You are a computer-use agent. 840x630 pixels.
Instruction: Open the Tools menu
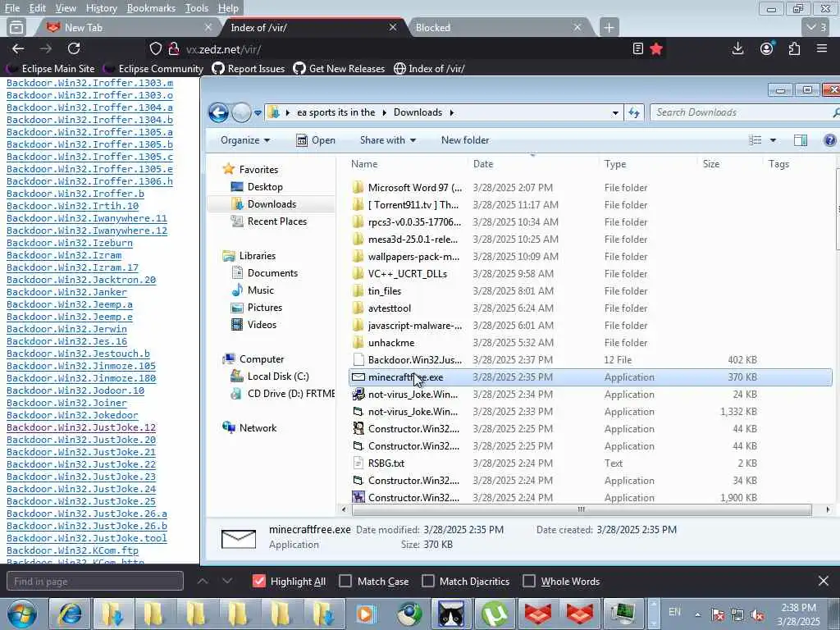tap(197, 8)
